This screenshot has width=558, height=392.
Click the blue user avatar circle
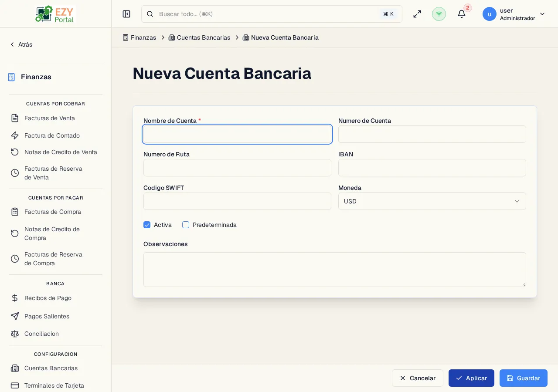click(x=490, y=14)
